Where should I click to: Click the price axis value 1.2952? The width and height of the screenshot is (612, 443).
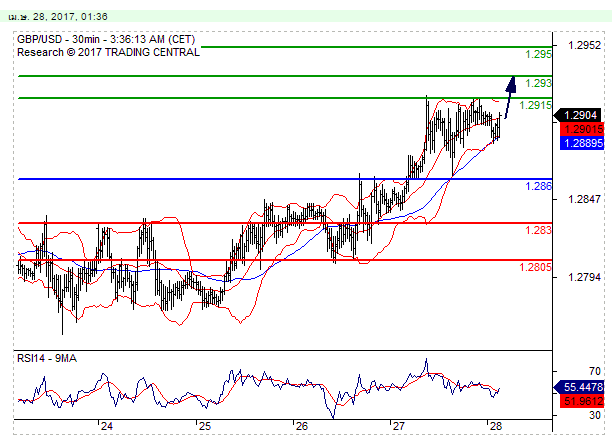[584, 45]
